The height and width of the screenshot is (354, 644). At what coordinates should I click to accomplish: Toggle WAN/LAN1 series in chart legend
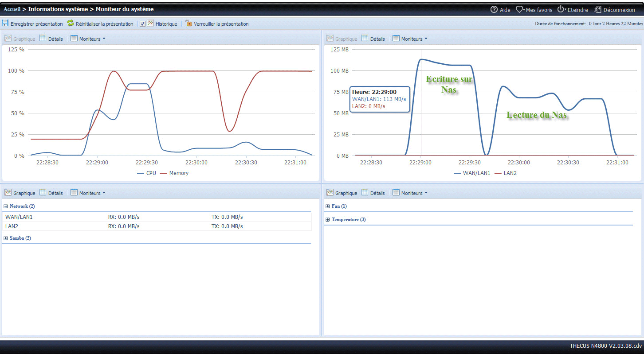tap(472, 173)
